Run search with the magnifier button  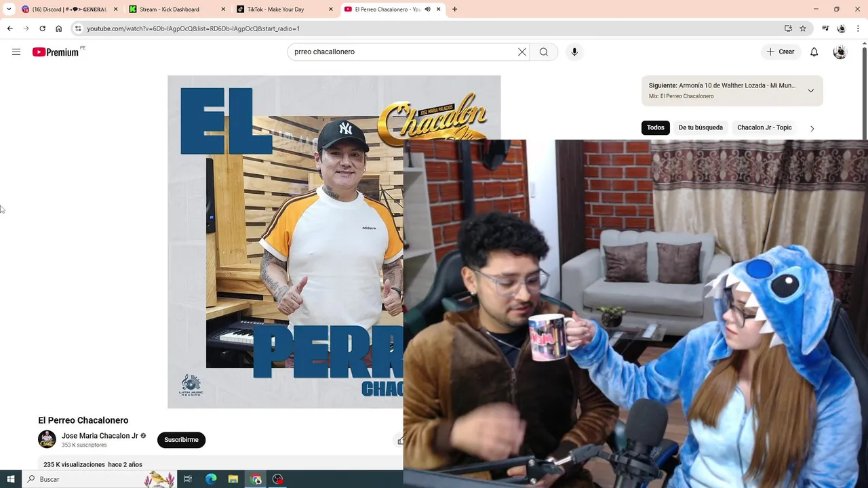(544, 52)
